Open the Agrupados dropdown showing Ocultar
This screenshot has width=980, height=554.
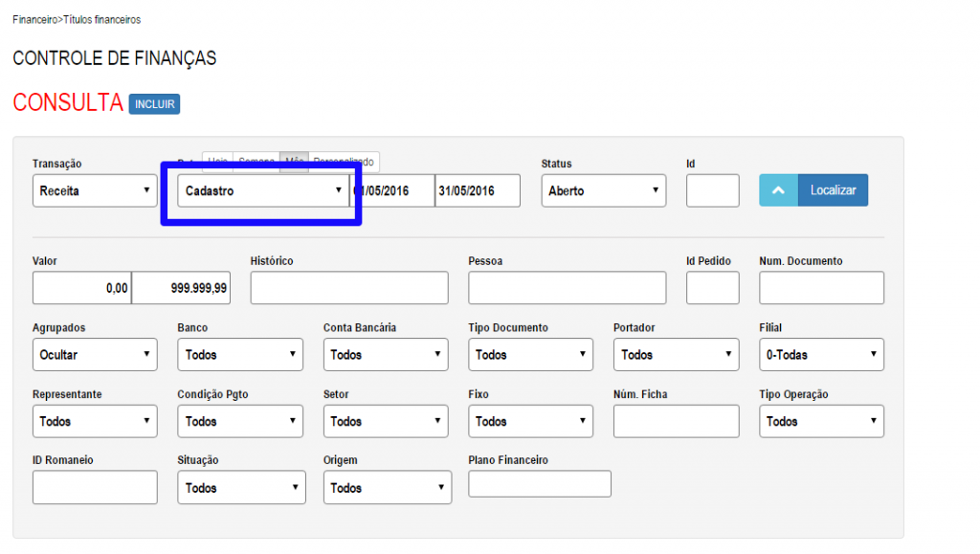[x=94, y=354]
